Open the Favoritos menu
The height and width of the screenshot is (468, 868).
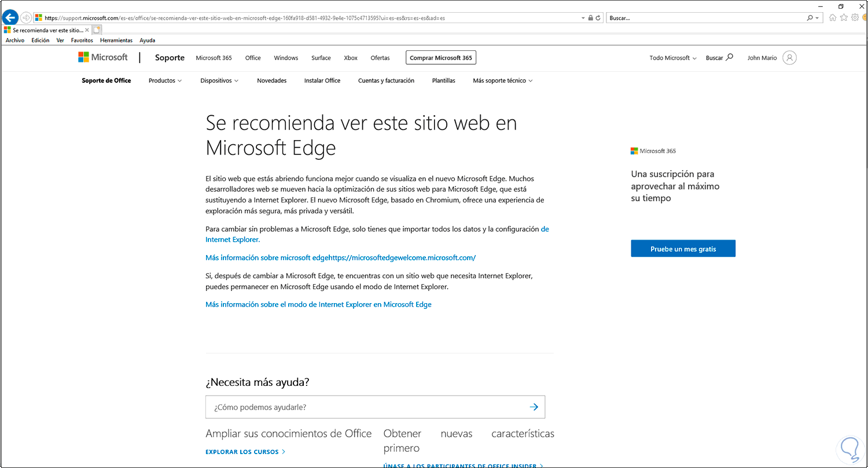[x=82, y=40]
